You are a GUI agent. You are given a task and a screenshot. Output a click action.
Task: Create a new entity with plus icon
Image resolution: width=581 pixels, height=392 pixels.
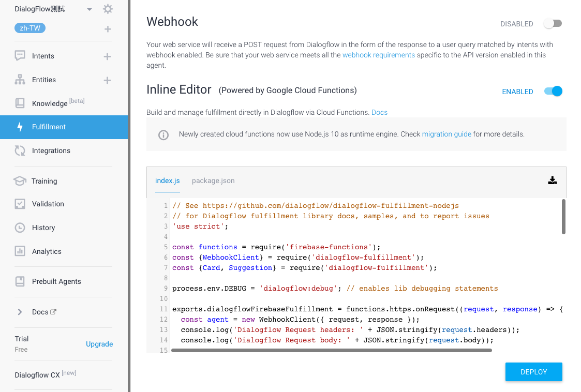(x=107, y=80)
